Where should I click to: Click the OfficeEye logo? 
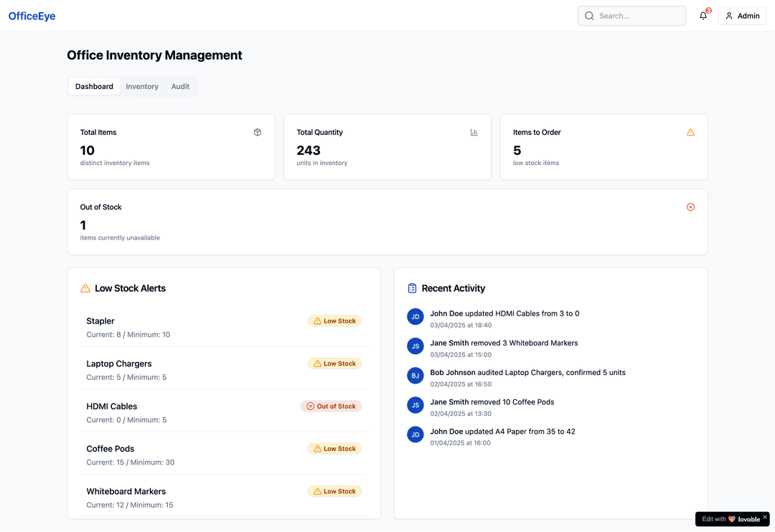(32, 15)
